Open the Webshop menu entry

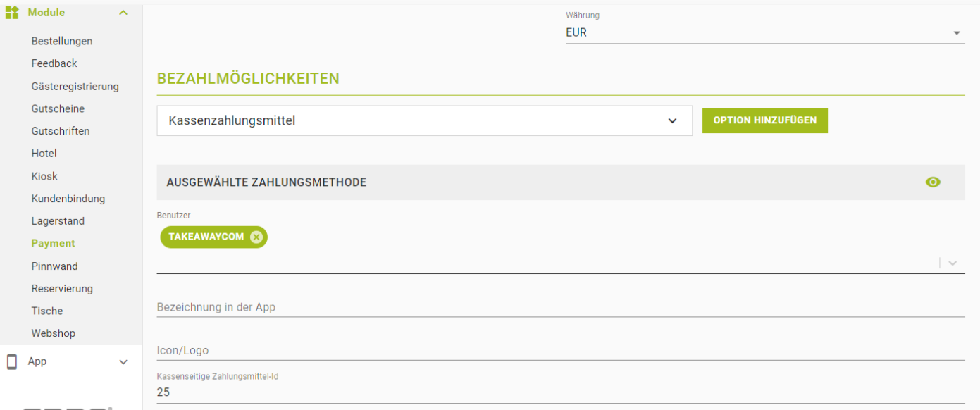53,333
